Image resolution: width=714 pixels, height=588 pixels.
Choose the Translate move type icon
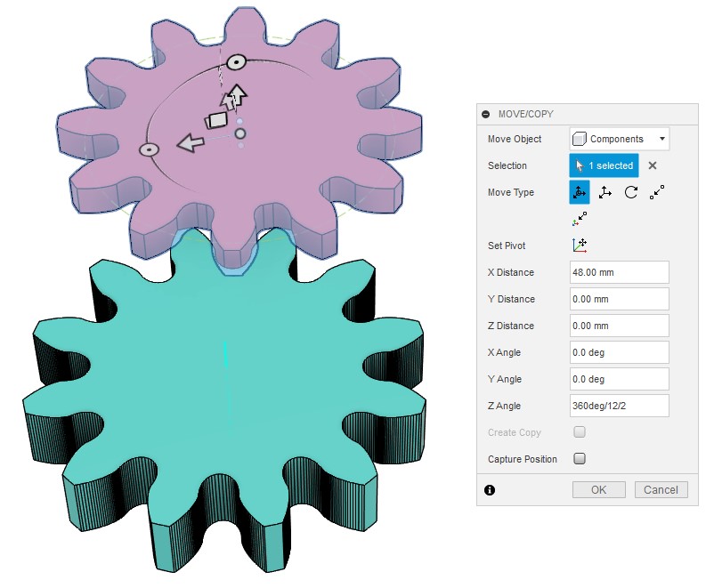pyautogui.click(x=605, y=192)
